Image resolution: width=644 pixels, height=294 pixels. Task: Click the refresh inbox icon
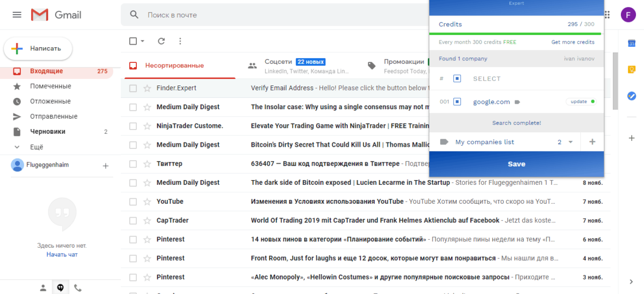161,41
